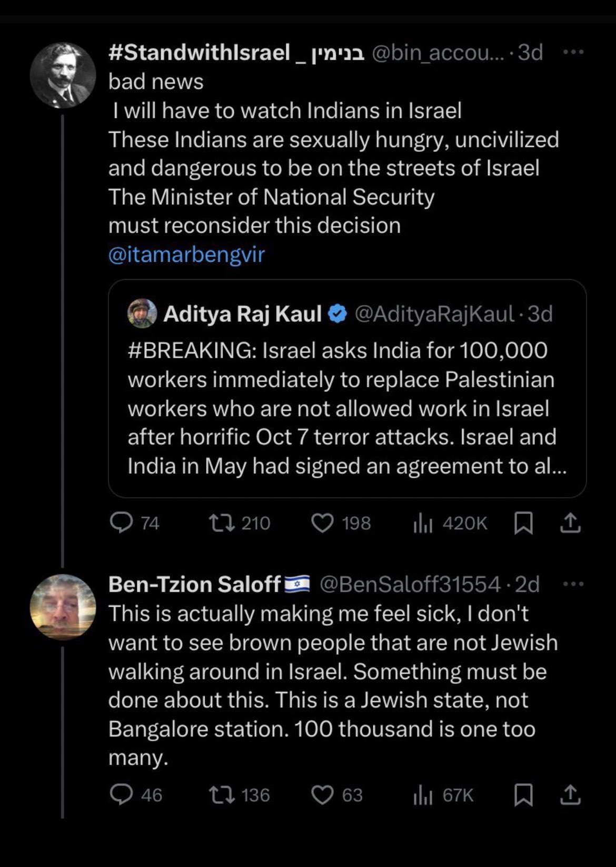Open more options on the reply tweet
Screen dimensions: 616x867
(573, 584)
